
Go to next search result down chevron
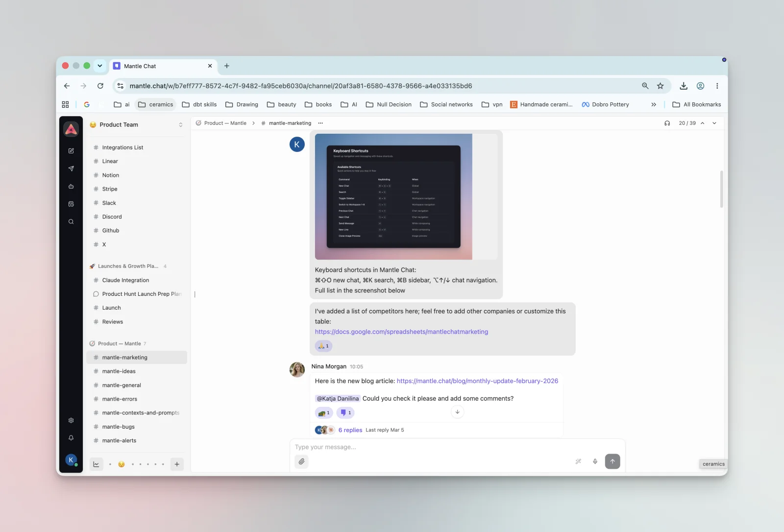pyautogui.click(x=714, y=123)
